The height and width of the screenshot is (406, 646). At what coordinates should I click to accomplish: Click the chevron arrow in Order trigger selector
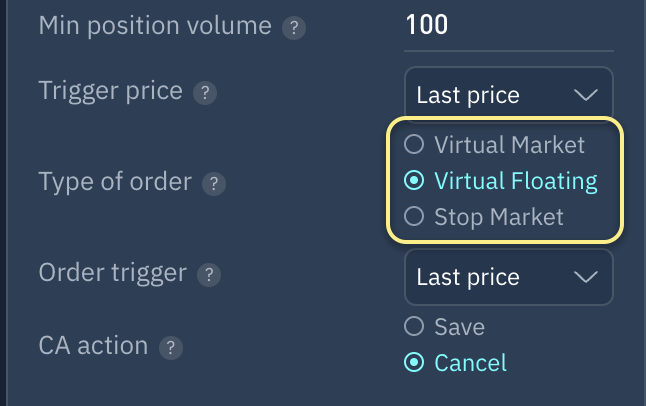click(x=585, y=277)
